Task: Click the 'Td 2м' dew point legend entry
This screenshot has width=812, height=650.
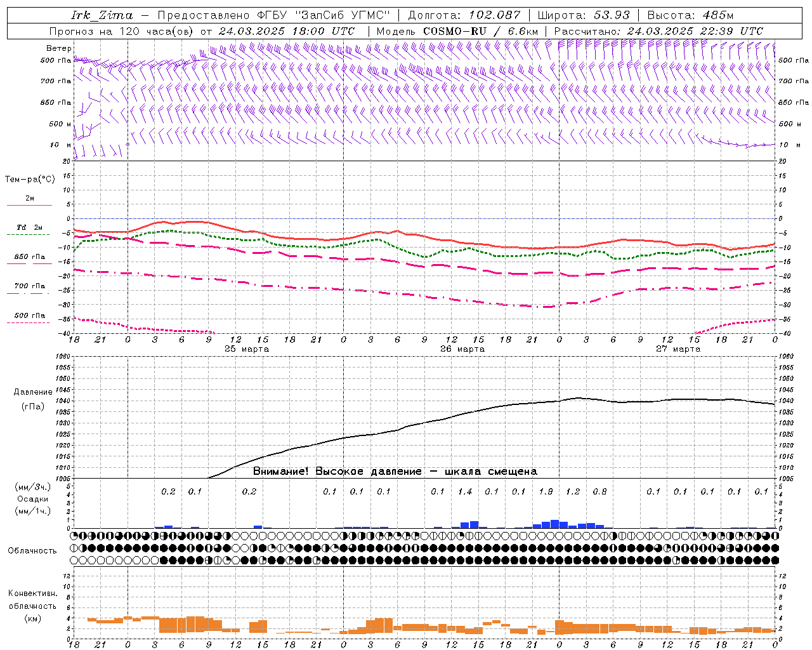Action: [x=29, y=227]
